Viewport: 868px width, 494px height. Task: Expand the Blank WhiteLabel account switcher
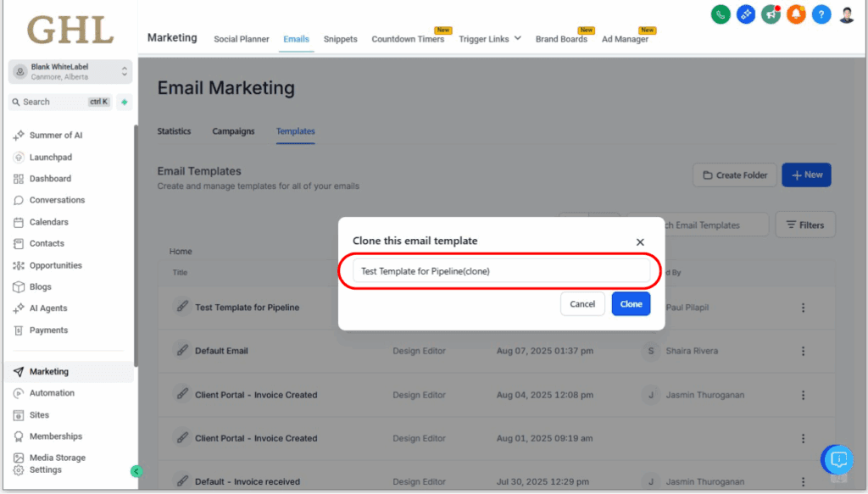coord(70,71)
